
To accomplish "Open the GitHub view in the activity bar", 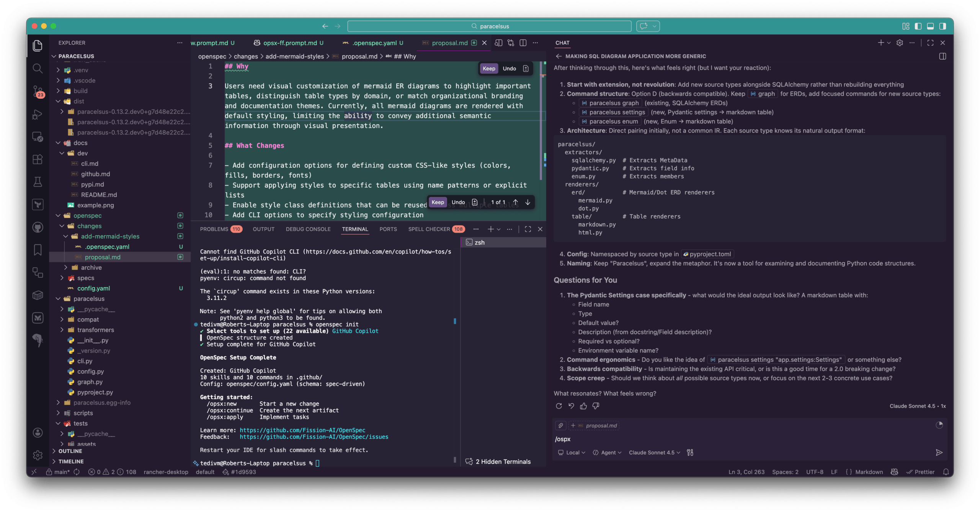I will [x=38, y=228].
